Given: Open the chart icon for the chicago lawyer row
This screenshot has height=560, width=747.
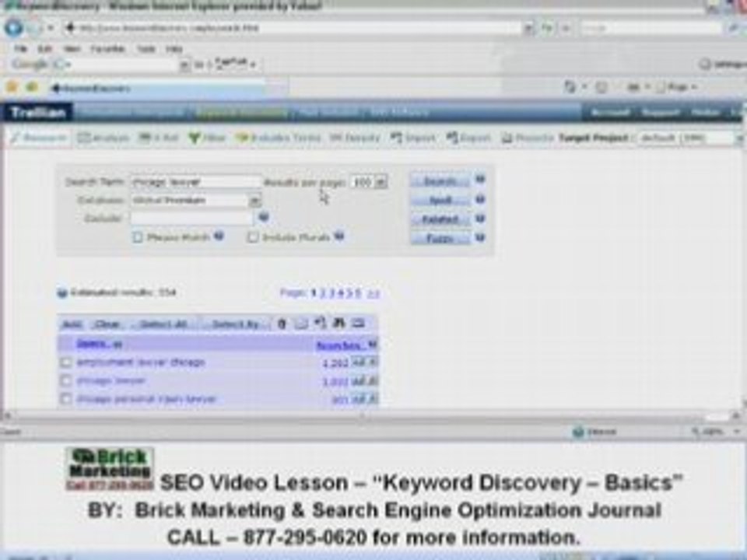Looking at the screenshot, I should 356,381.
